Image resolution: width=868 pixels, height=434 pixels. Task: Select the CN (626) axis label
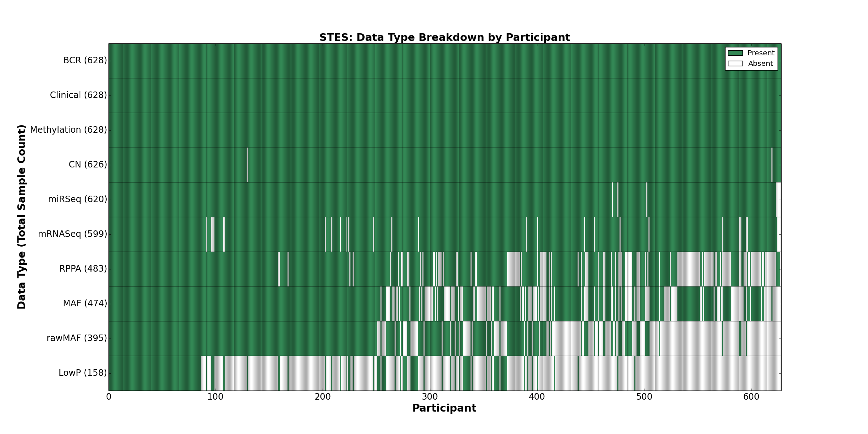coord(88,165)
